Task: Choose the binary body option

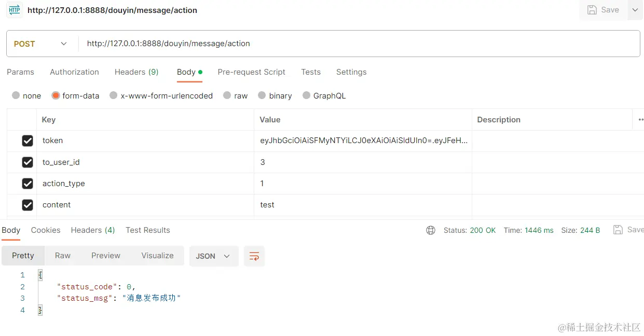Action: pyautogui.click(x=275, y=95)
